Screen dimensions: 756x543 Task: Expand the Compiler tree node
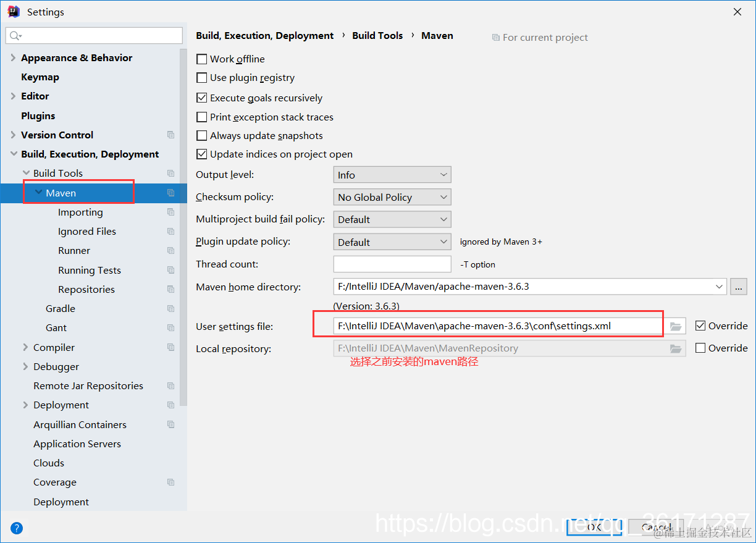pyautogui.click(x=26, y=347)
